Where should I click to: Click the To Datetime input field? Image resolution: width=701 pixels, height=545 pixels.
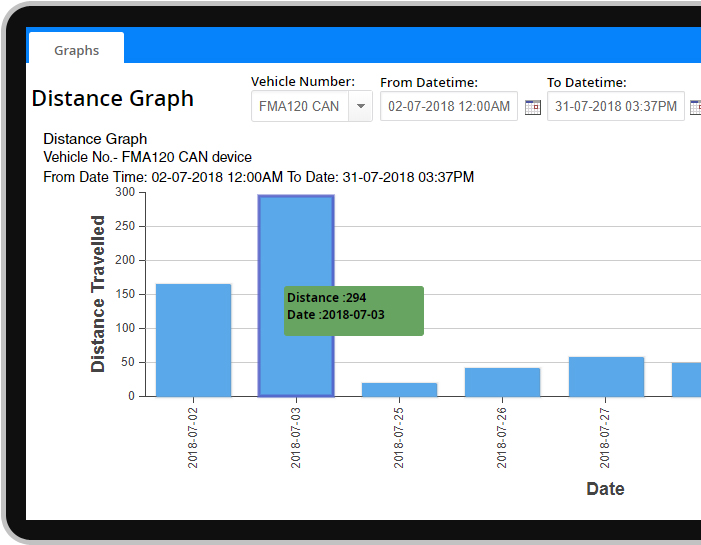615,106
